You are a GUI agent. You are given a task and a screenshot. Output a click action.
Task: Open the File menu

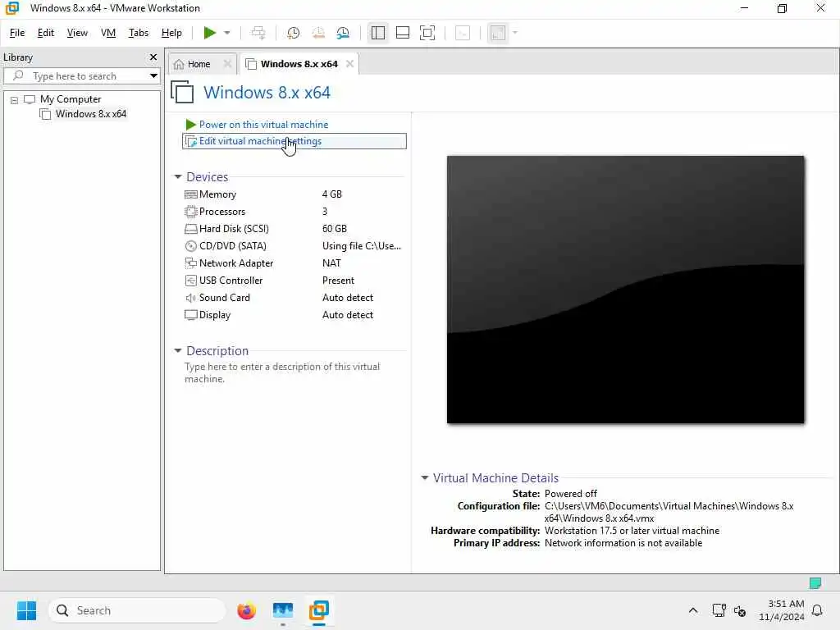pyautogui.click(x=17, y=33)
